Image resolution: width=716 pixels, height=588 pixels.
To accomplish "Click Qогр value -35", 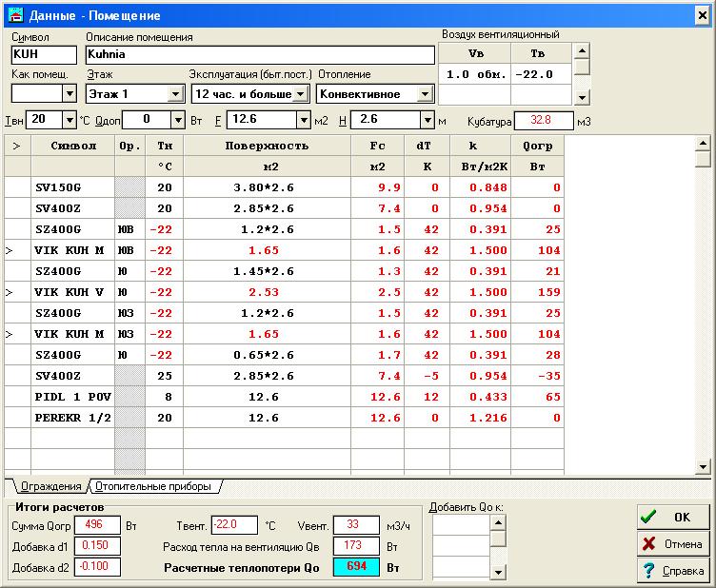I will pos(537,376).
